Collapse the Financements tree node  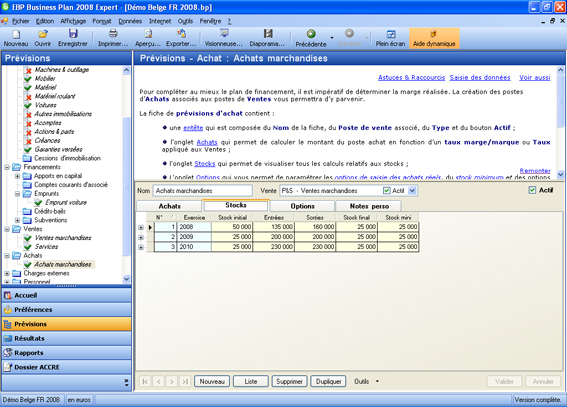point(7,167)
